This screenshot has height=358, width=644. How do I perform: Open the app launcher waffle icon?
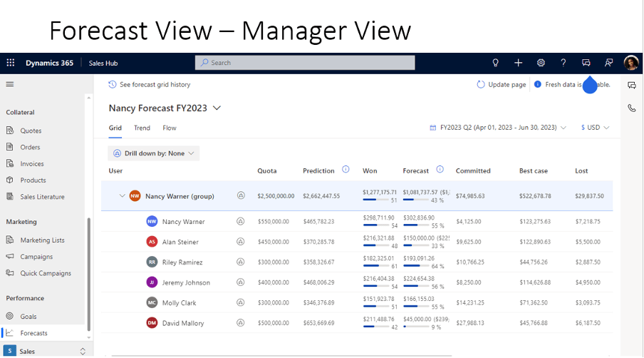11,63
